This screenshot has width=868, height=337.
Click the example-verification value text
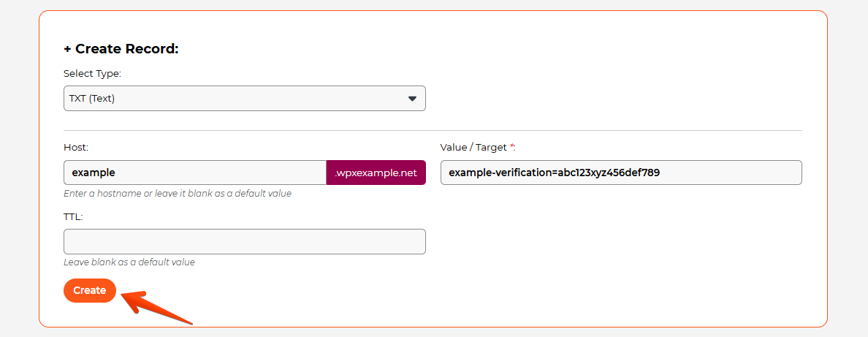click(554, 173)
